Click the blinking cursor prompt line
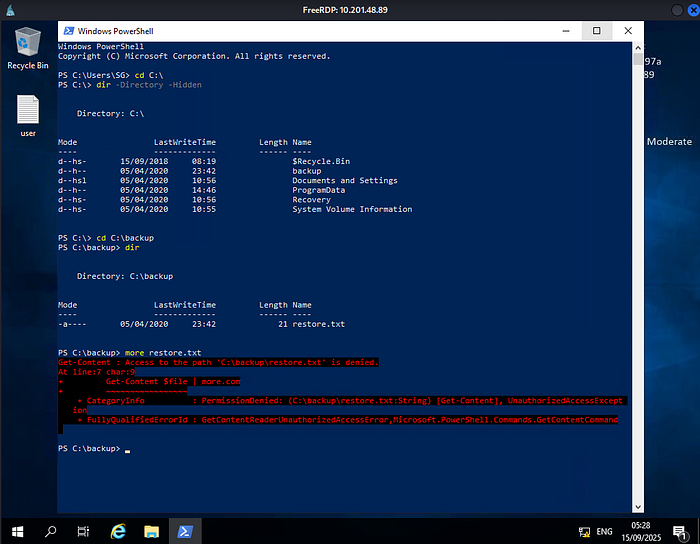The image size is (700, 544). click(94, 448)
